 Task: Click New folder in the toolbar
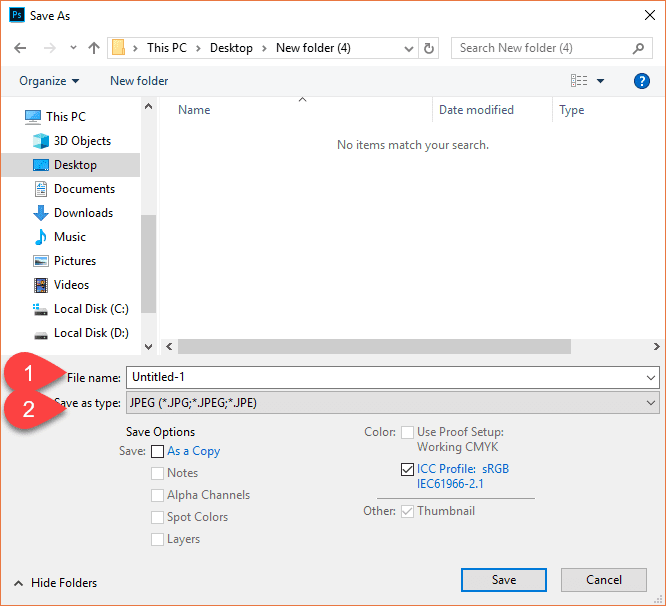click(139, 81)
